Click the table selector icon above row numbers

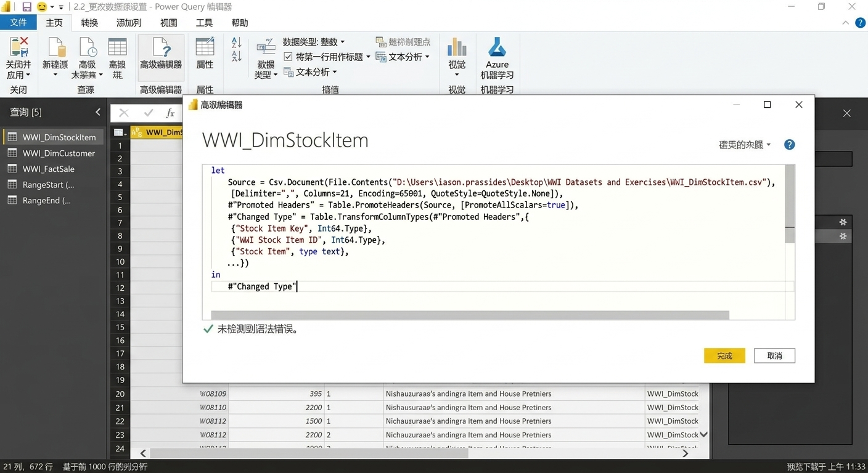(x=120, y=132)
